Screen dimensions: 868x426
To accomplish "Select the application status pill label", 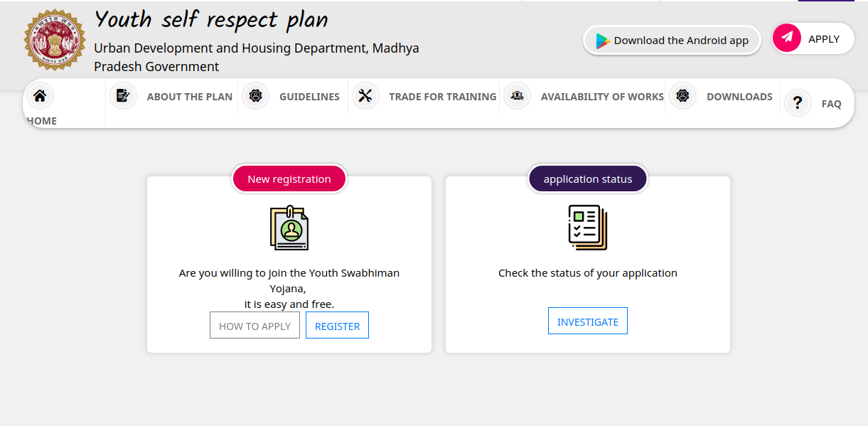I will pos(587,179).
